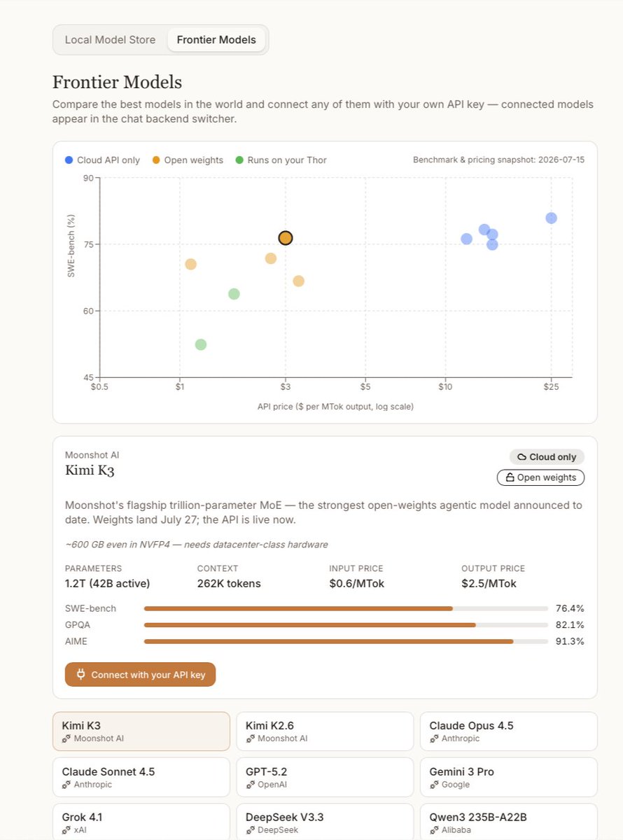
Task: Click the green Runs on your Thor legend dot
Action: pyautogui.click(x=239, y=160)
